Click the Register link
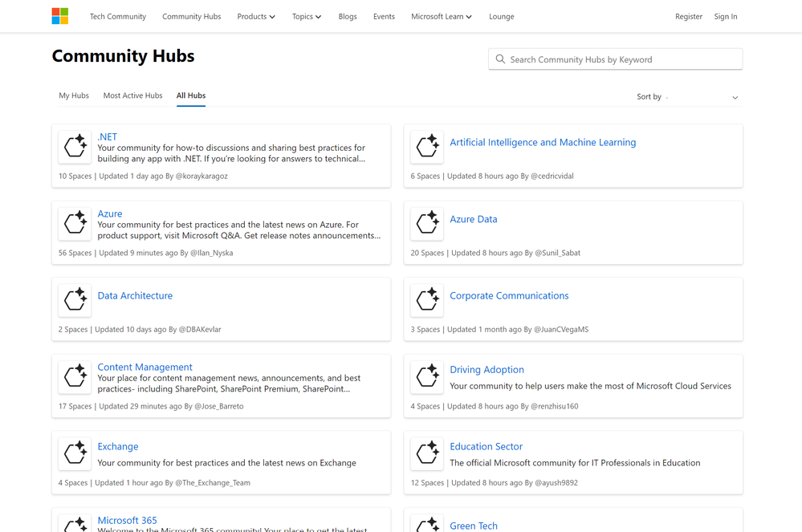 689,16
